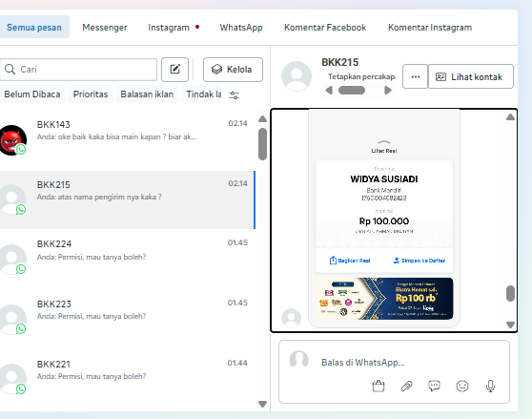This screenshot has width=532, height=419.
Task: Filter by Belum Dibaca
Action: [x=31, y=94]
